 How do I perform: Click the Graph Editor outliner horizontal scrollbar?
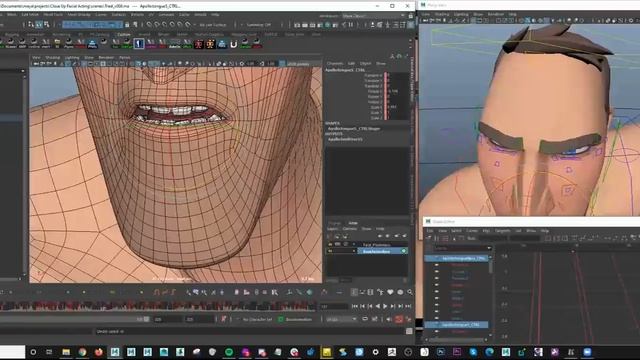click(x=455, y=339)
